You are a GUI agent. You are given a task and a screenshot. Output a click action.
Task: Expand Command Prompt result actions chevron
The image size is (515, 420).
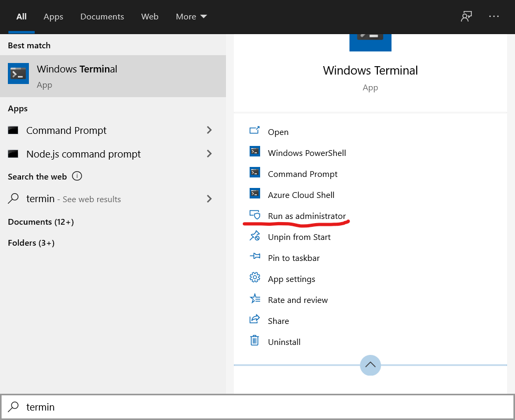coord(209,130)
